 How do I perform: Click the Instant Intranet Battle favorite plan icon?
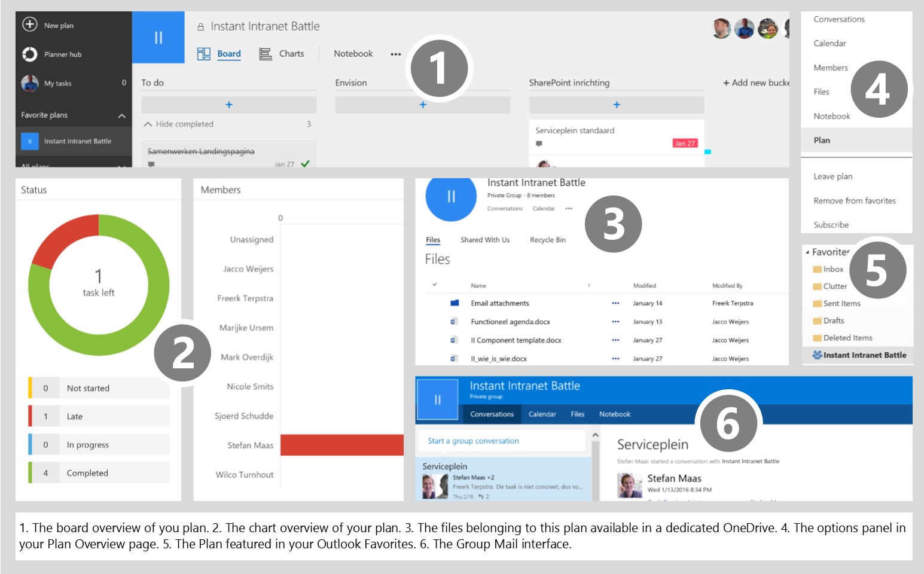coord(30,141)
